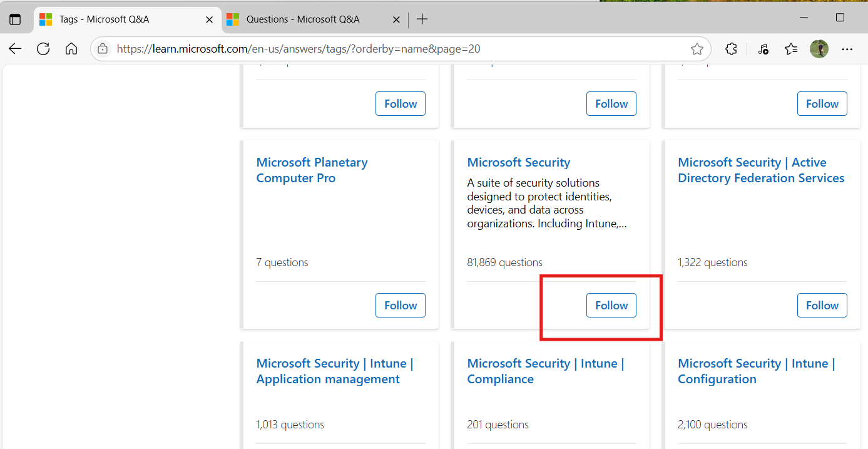Open the Microsoft Security tag link

(x=519, y=162)
